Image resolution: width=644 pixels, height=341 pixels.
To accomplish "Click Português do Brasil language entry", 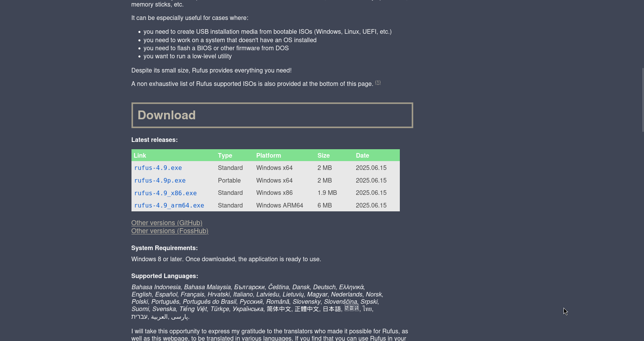I will click(209, 302).
